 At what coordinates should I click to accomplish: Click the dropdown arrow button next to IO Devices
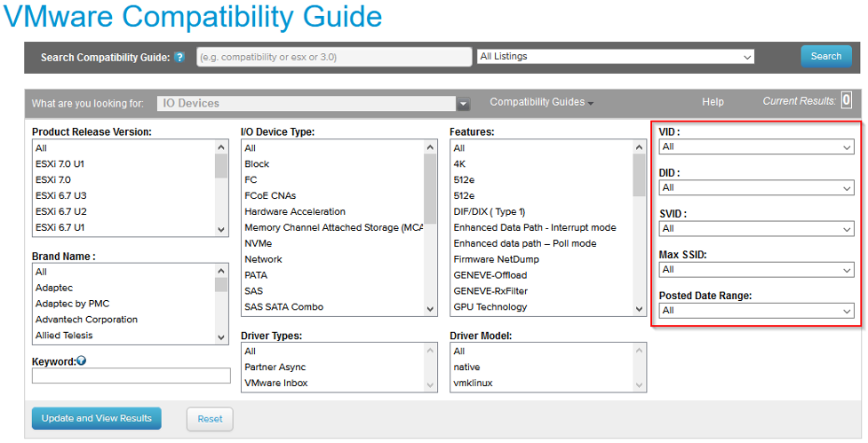point(464,103)
